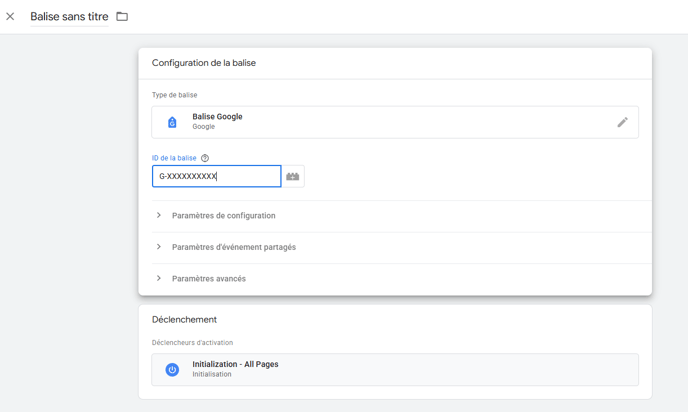Open the Initialization - All Pages trigger
Viewport: 688px width, 412px height.
(x=235, y=365)
